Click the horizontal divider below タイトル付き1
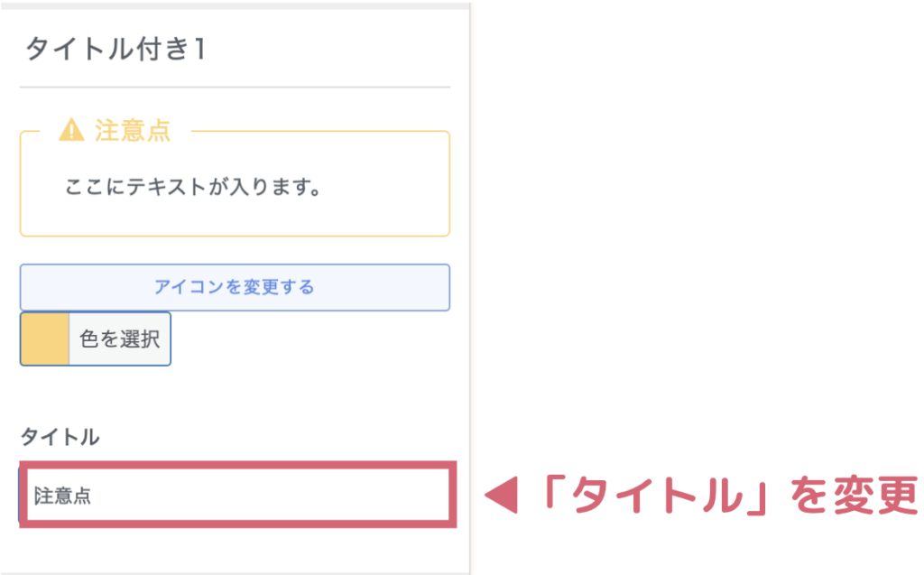 (x=235, y=88)
